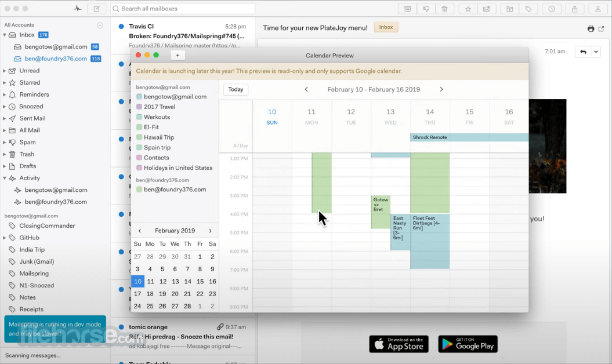The image size is (612, 364).
Task: Open ClosingCommander label
Action: [47, 225]
